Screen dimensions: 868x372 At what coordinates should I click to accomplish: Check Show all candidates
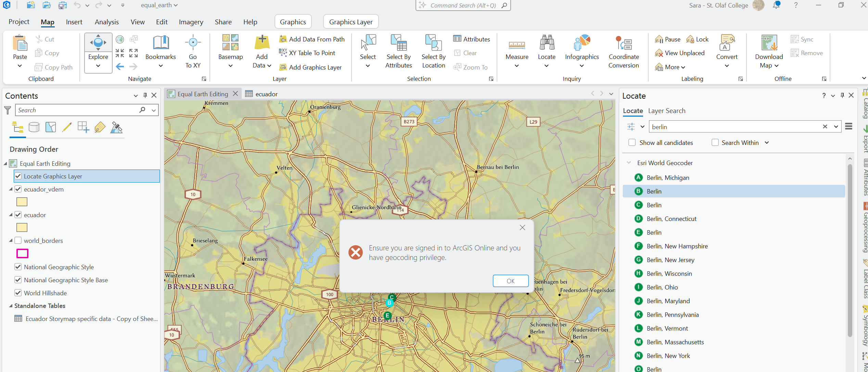pos(632,142)
